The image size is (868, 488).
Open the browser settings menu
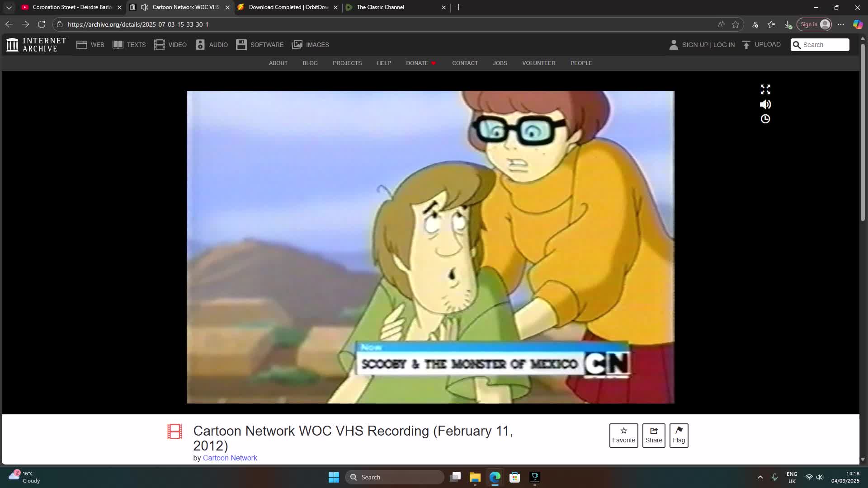[841, 24]
